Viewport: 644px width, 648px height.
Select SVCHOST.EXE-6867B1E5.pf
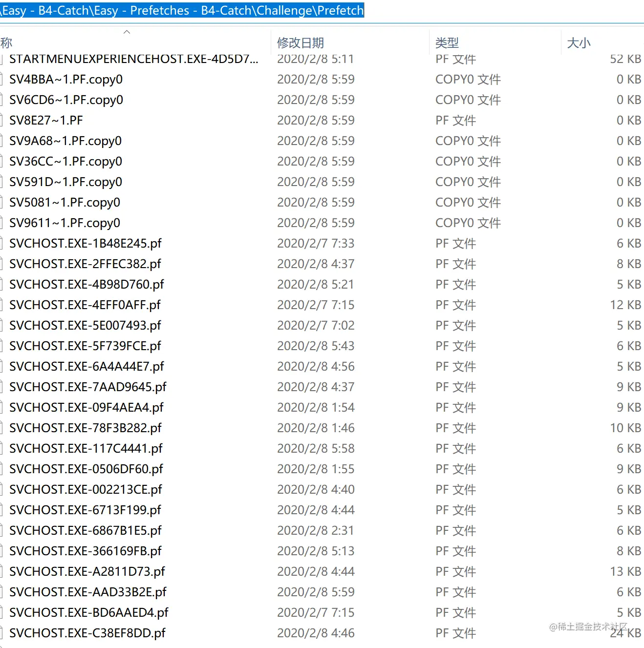point(86,531)
